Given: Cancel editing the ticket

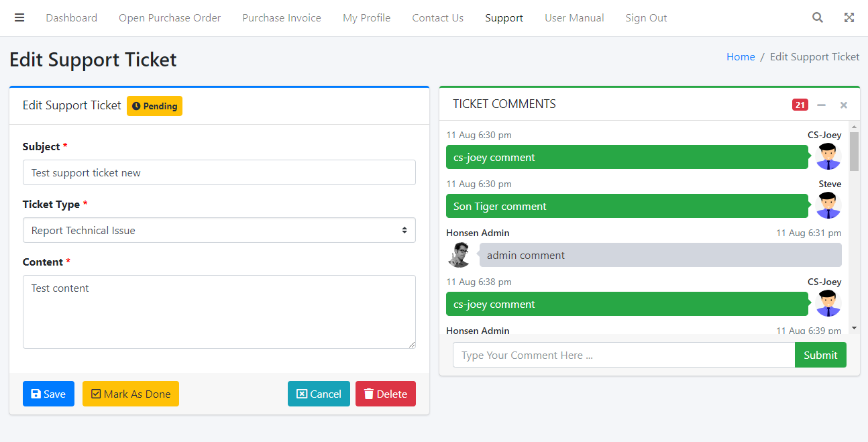Looking at the screenshot, I should (319, 394).
